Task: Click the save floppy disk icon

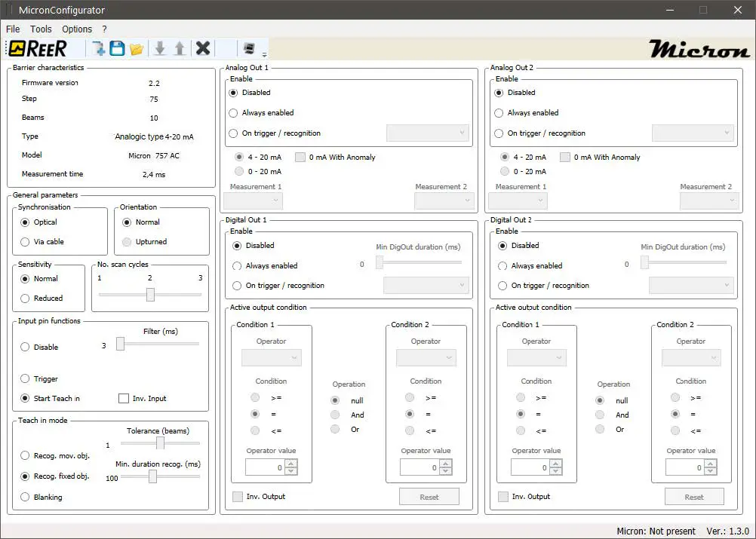Action: coord(117,48)
